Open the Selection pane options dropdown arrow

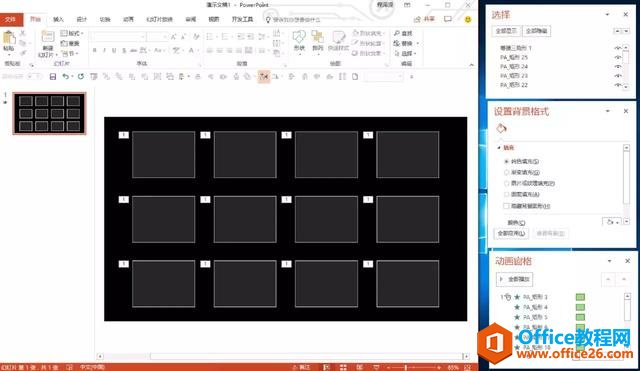(607, 14)
